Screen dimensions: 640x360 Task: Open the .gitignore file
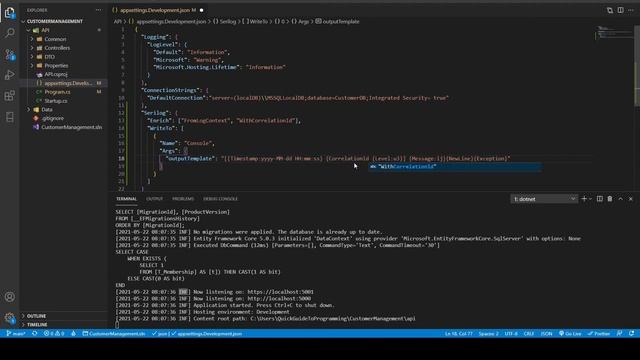point(53,118)
